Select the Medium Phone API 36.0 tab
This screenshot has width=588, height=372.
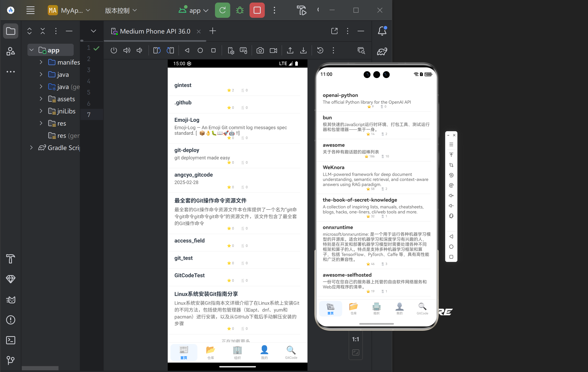pyautogui.click(x=155, y=31)
